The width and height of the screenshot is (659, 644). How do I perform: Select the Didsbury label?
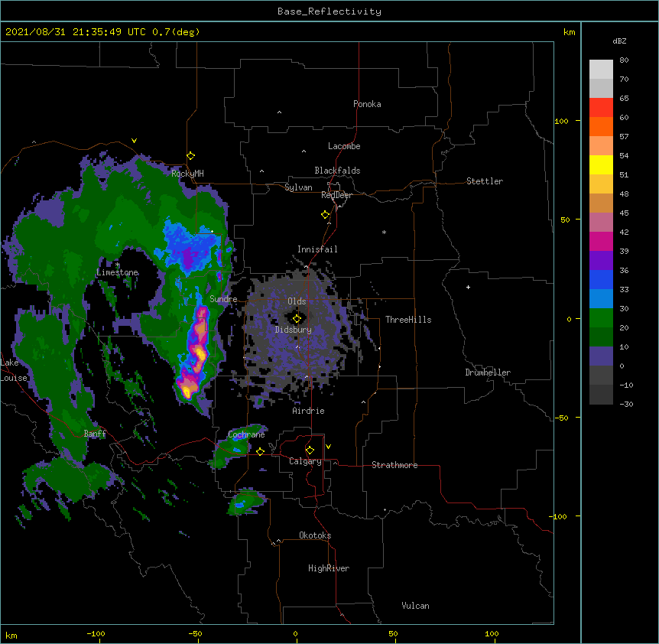tap(294, 330)
